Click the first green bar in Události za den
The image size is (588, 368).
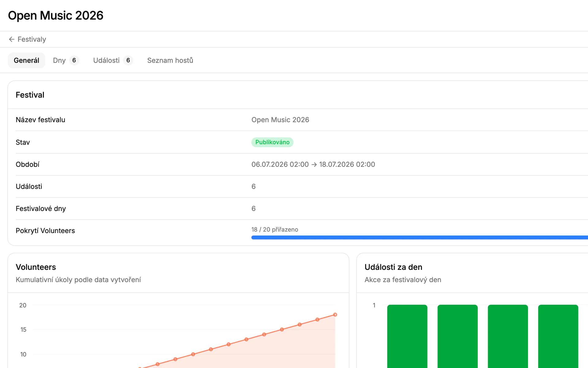[407, 336]
